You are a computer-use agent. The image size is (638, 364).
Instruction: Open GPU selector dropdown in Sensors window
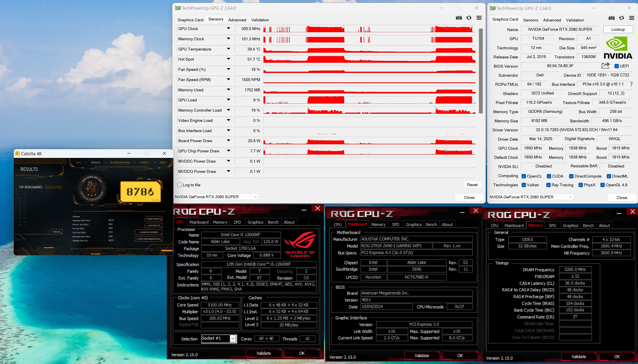click(216, 197)
